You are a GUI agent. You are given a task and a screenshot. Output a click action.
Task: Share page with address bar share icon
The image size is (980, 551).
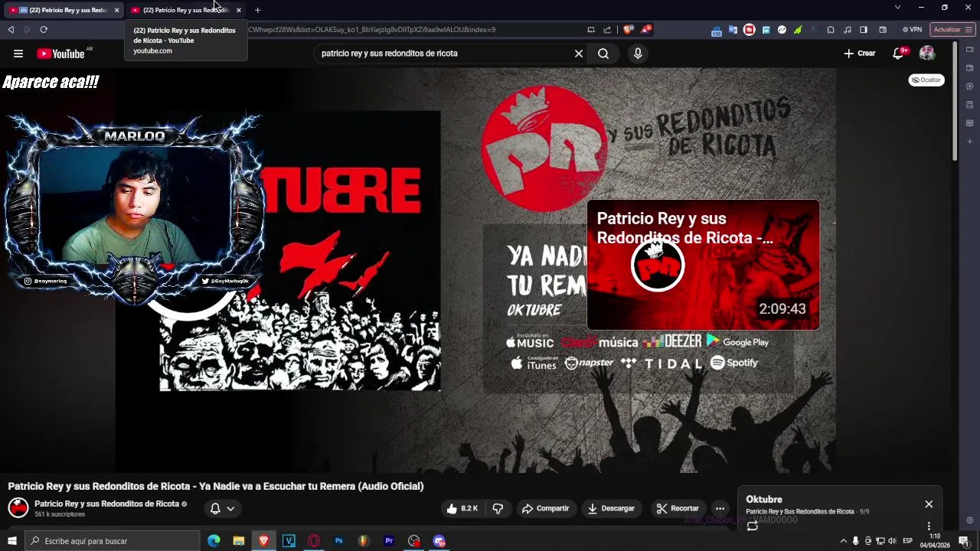[607, 30]
